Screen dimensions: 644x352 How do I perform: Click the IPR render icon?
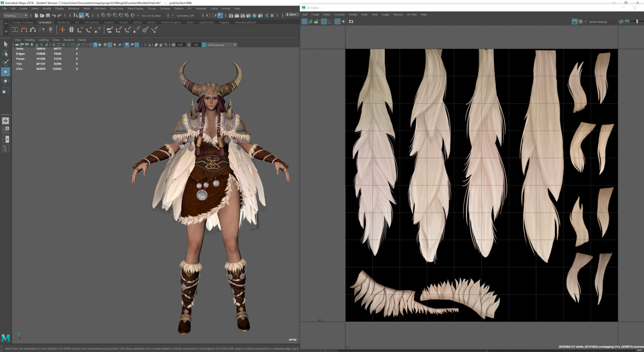point(243,15)
